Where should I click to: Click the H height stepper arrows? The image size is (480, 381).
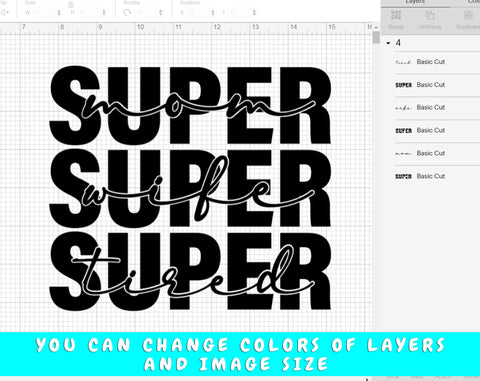point(104,13)
